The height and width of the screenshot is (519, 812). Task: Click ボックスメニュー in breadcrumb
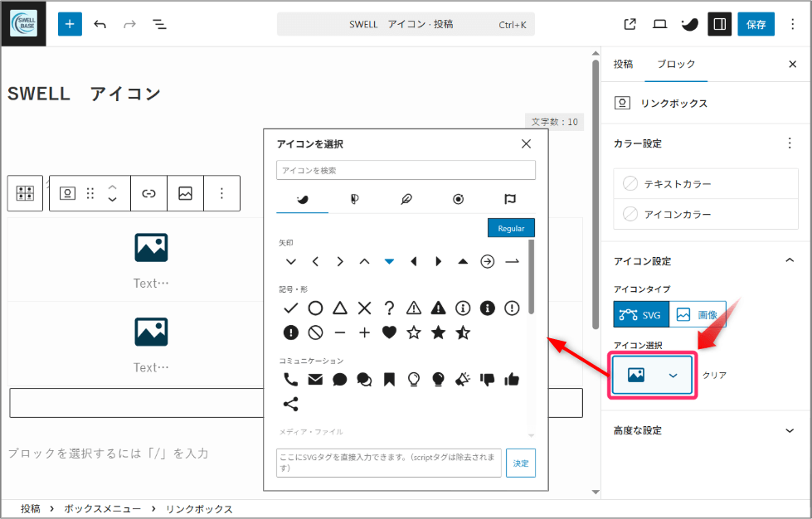tap(103, 509)
